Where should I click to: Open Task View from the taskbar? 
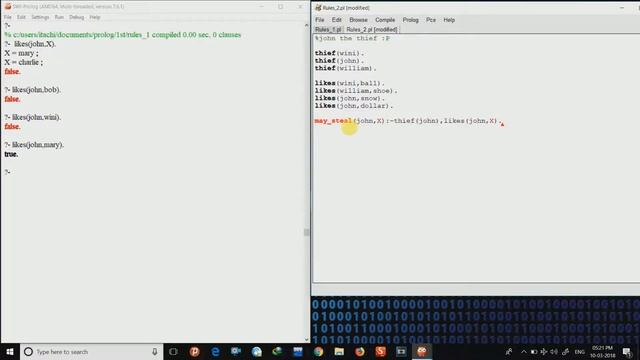(173, 351)
